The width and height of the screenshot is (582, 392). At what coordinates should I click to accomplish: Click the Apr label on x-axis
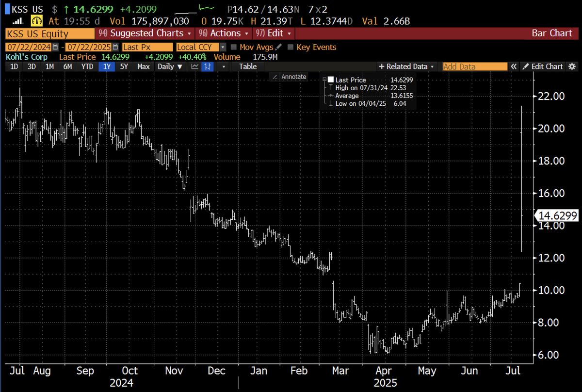tap(384, 371)
